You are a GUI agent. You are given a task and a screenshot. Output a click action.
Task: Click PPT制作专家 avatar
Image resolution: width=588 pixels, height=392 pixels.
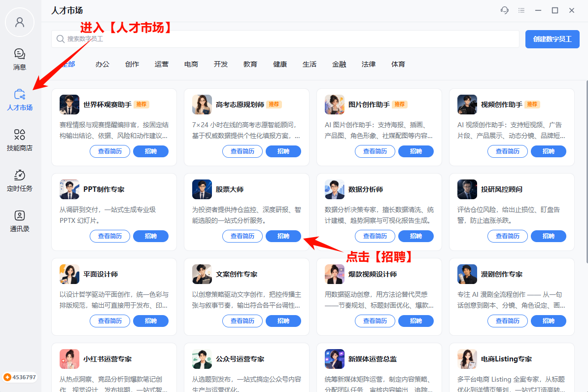(x=69, y=189)
